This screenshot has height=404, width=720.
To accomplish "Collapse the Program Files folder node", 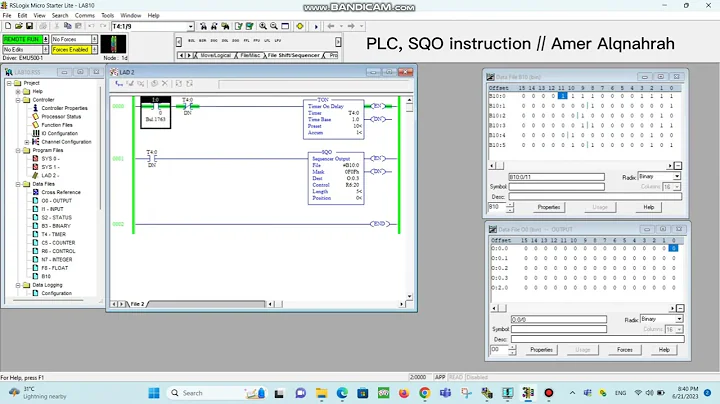I will click(18, 150).
